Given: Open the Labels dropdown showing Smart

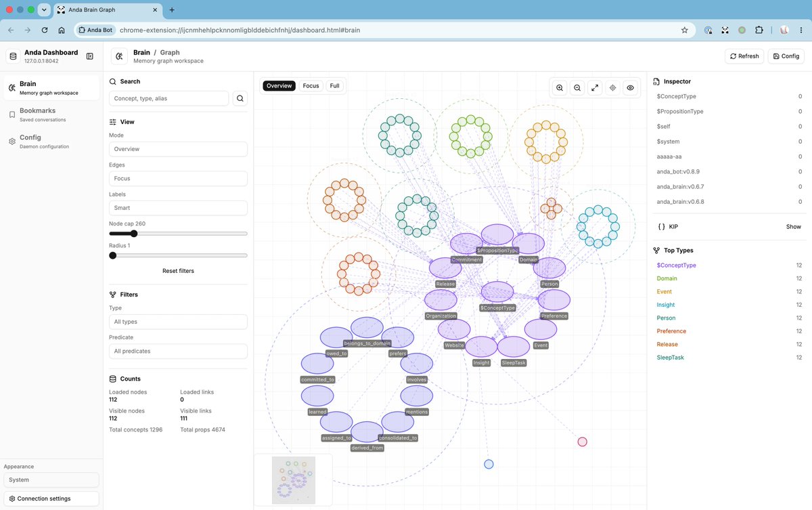Looking at the screenshot, I should coord(178,208).
